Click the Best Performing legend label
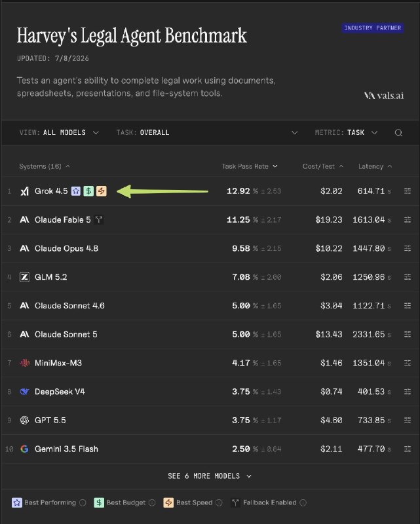This screenshot has width=420, height=524. [50, 502]
